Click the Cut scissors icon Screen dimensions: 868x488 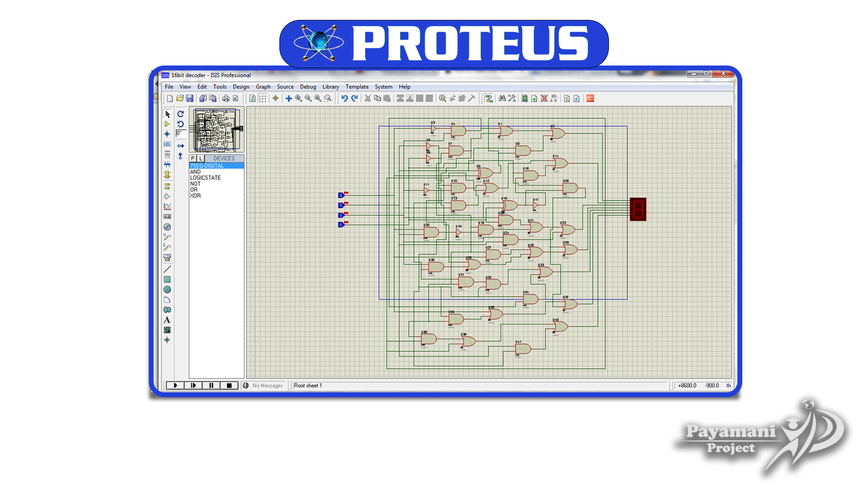click(368, 99)
